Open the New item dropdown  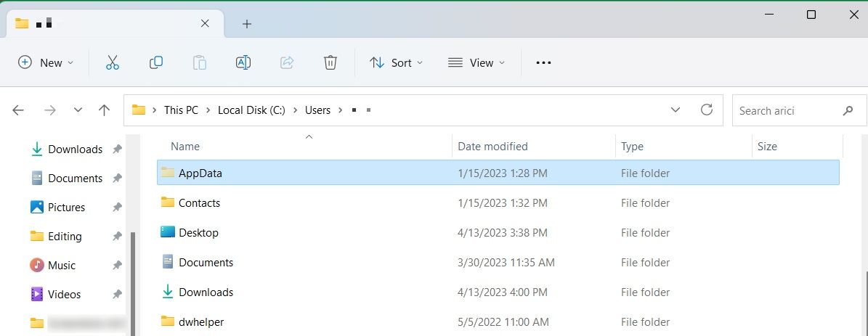coord(46,62)
